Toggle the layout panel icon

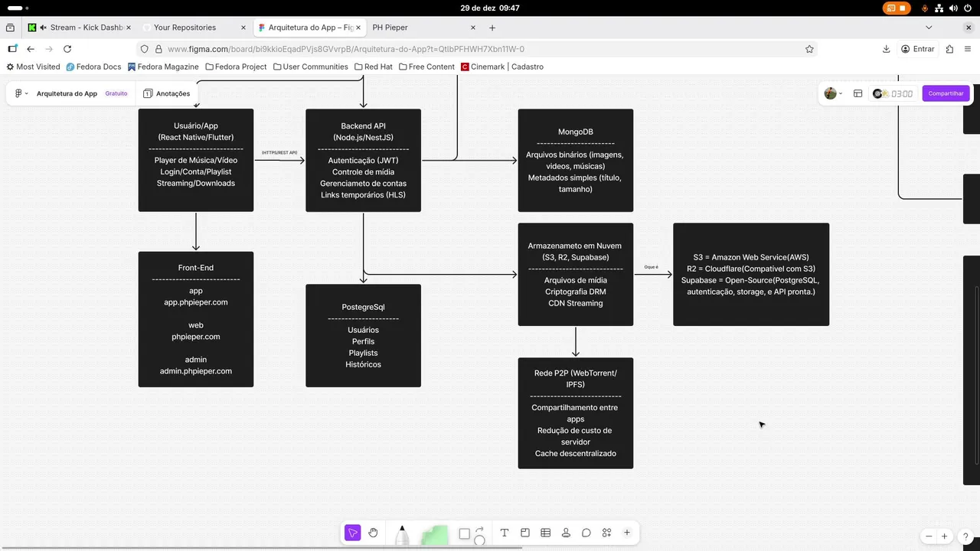857,93
